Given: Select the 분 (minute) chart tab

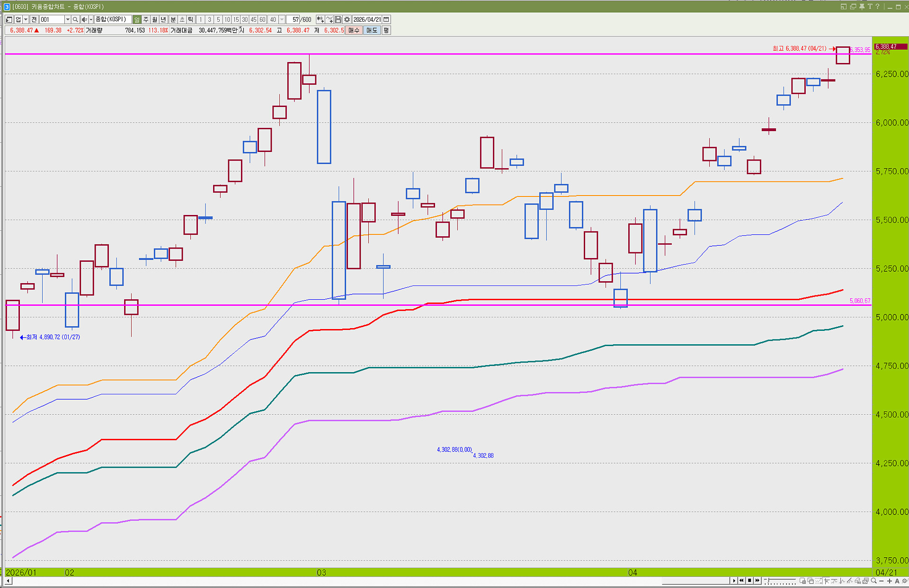Looking at the screenshot, I should coord(173,19).
